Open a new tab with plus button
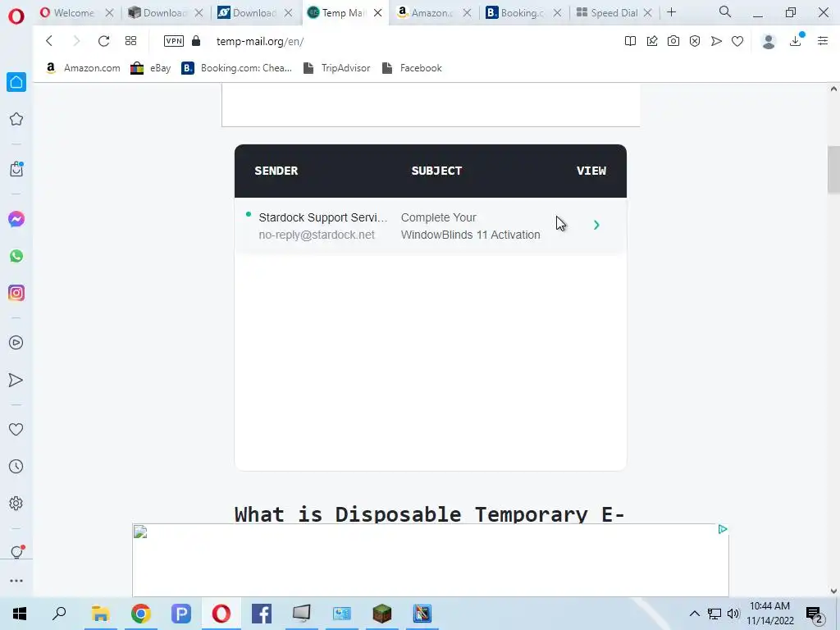Screen dimensions: 840x630 pos(671,11)
